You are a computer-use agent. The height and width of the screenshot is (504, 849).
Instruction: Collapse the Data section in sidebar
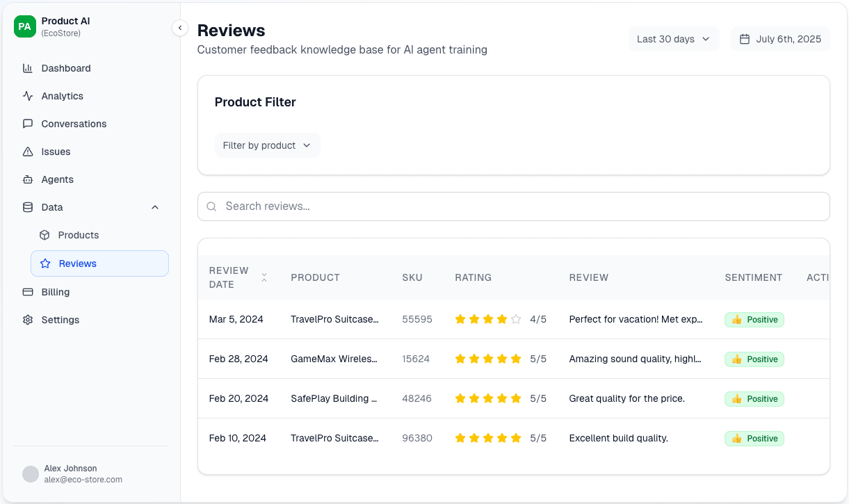tap(154, 207)
